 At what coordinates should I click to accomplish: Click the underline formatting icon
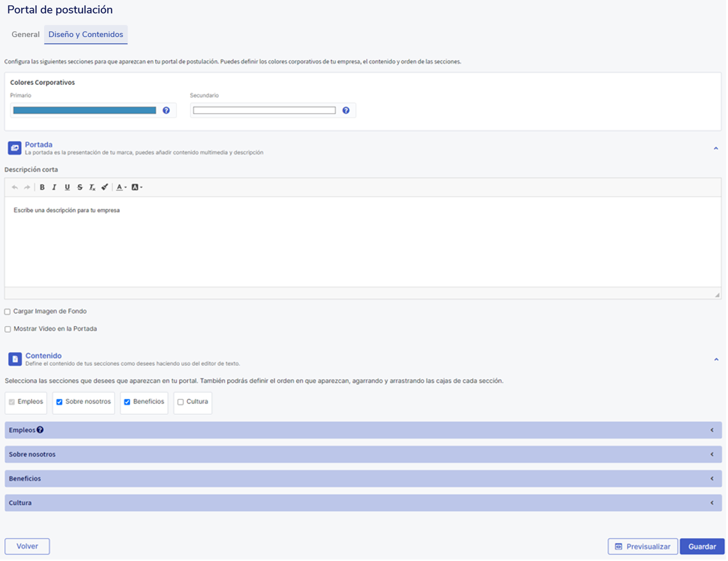tap(67, 188)
